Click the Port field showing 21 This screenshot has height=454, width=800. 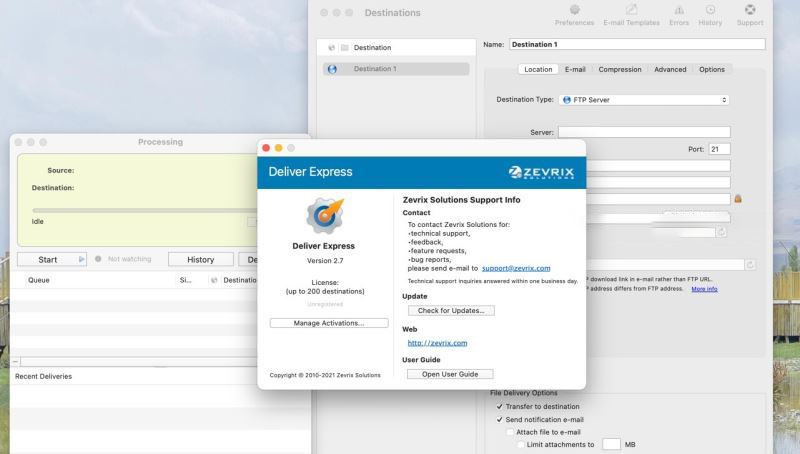[719, 149]
